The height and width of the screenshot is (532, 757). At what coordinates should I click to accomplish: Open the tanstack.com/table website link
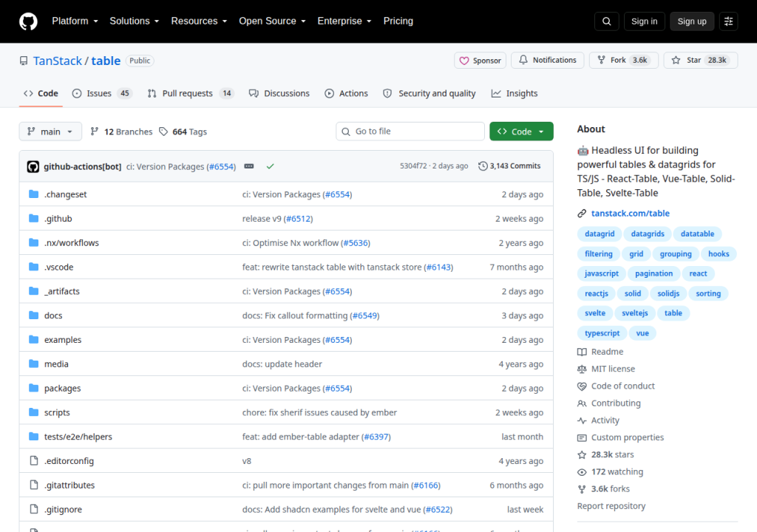tap(630, 214)
